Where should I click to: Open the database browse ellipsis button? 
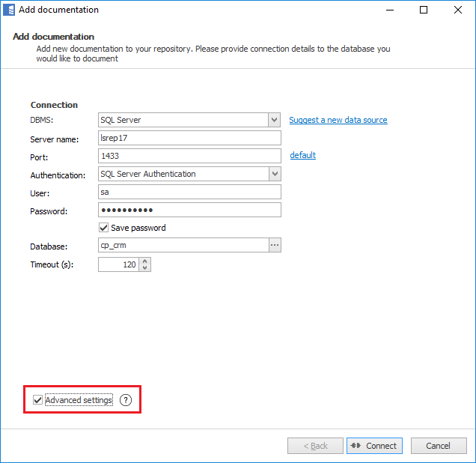click(275, 246)
